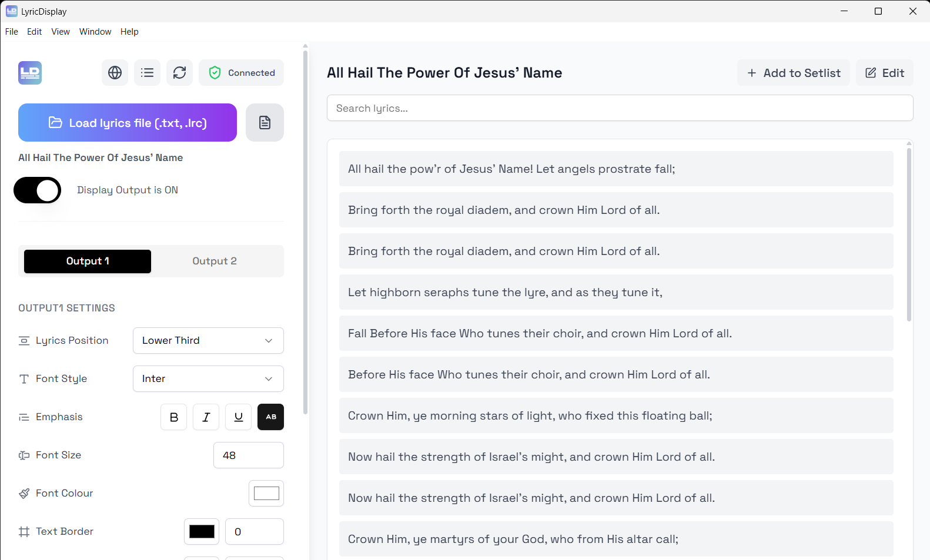Click the refresh sync icon
The image size is (930, 560).
click(x=179, y=73)
